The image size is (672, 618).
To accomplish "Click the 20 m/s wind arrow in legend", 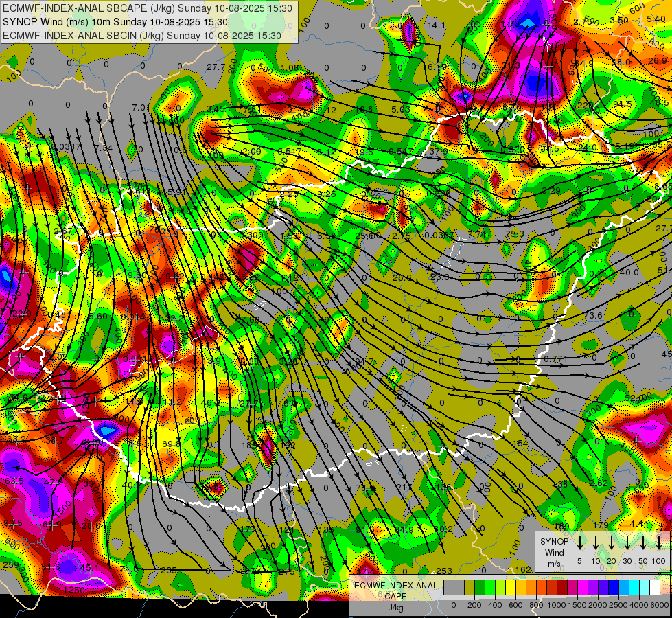I will tap(612, 542).
